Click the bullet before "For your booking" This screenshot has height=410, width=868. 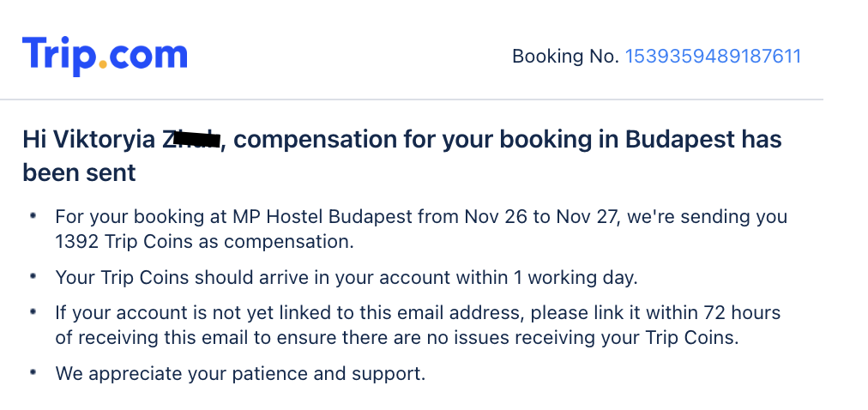pos(33,216)
